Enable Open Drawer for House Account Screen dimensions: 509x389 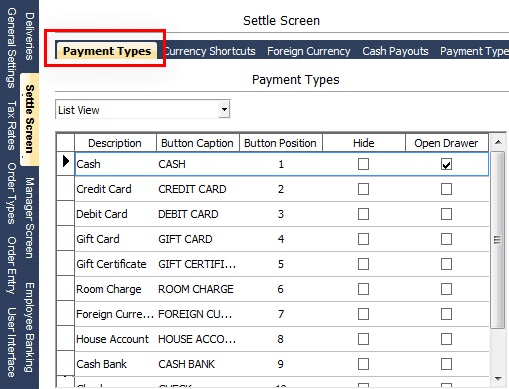point(446,339)
